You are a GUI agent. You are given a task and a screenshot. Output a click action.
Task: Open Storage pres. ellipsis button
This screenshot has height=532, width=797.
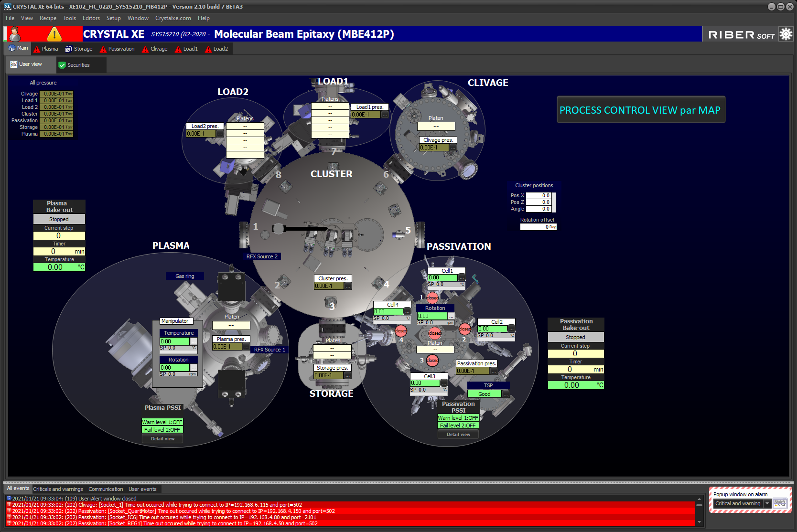(x=347, y=375)
